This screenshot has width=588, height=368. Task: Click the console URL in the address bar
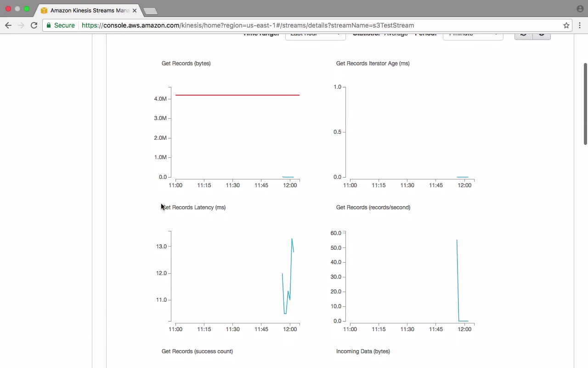click(x=248, y=25)
